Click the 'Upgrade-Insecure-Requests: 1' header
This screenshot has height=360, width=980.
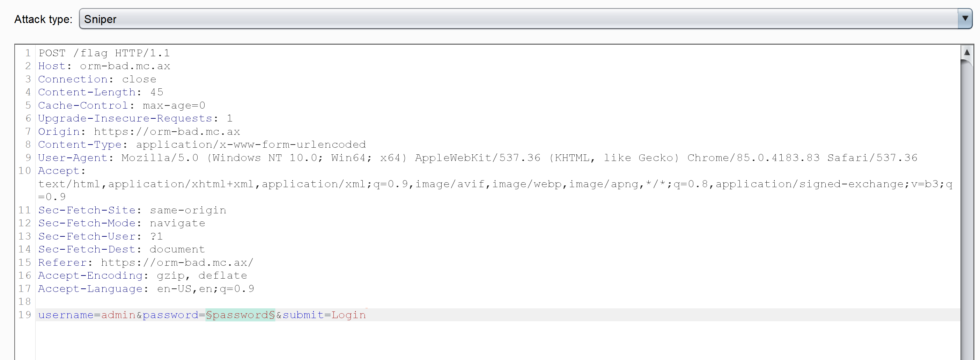click(135, 118)
